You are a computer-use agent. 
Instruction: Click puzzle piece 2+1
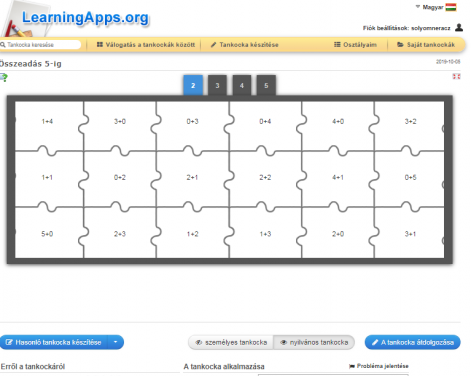193,178
